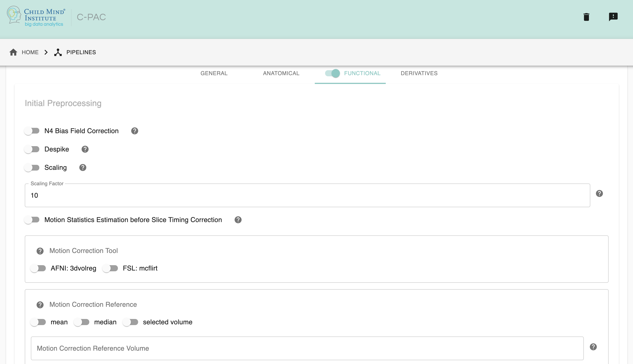Enable AFNI: 3dvolreg motion correction
Viewport: 633px width, 364px height.
click(38, 268)
